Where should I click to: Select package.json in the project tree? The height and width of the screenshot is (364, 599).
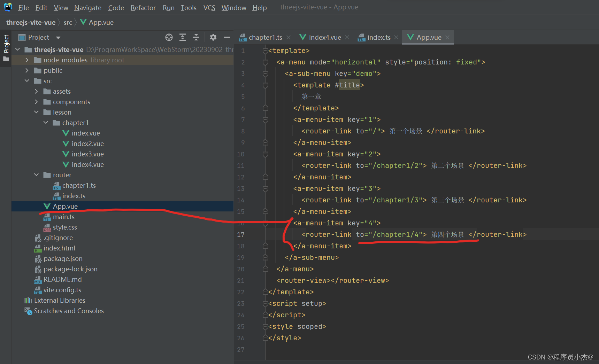pos(63,258)
